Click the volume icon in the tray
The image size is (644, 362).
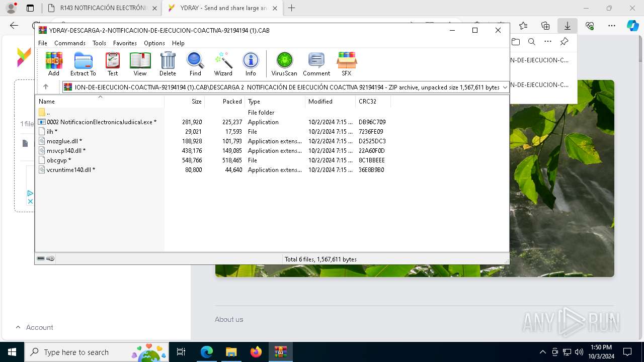[x=579, y=352]
